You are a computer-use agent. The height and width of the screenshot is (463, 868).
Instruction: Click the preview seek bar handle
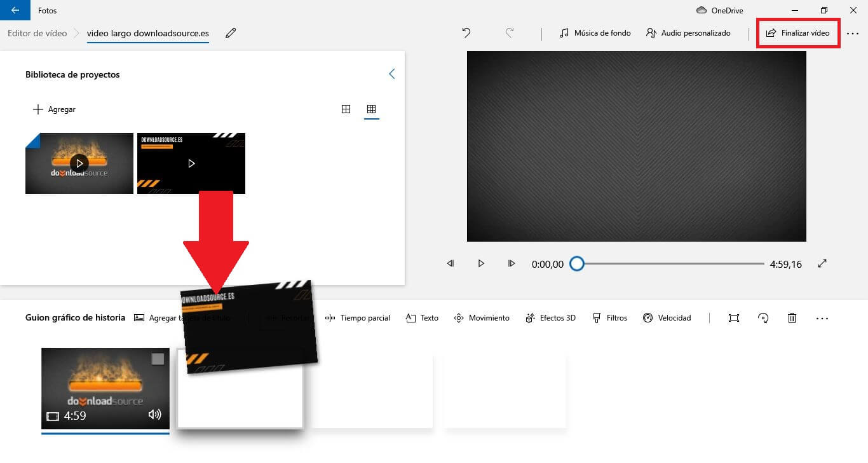576,263
